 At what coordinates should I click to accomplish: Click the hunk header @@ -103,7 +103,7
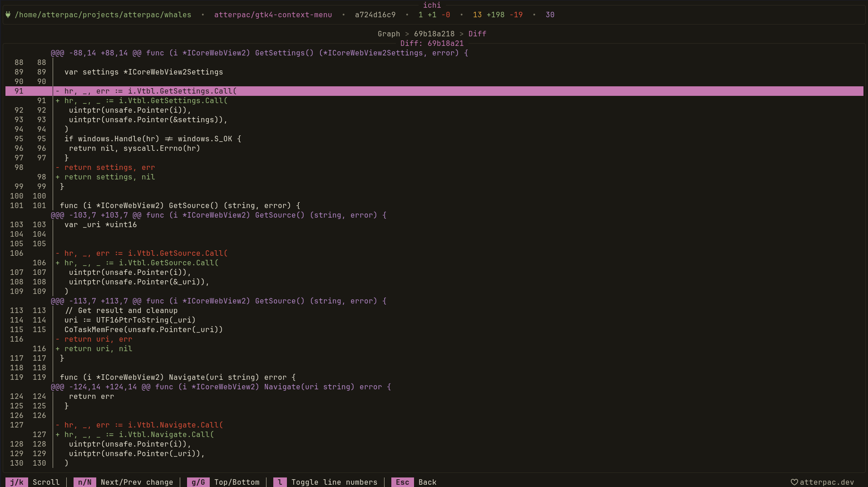pyautogui.click(x=218, y=215)
